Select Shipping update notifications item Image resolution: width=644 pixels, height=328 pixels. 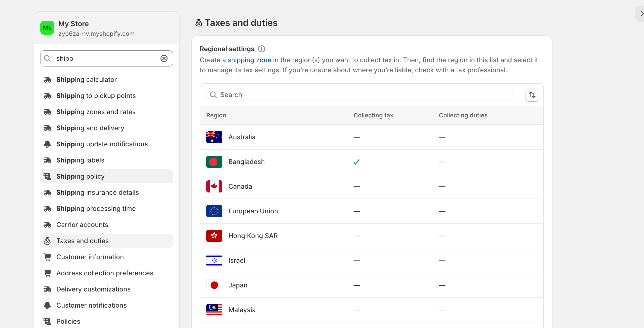tap(107, 144)
